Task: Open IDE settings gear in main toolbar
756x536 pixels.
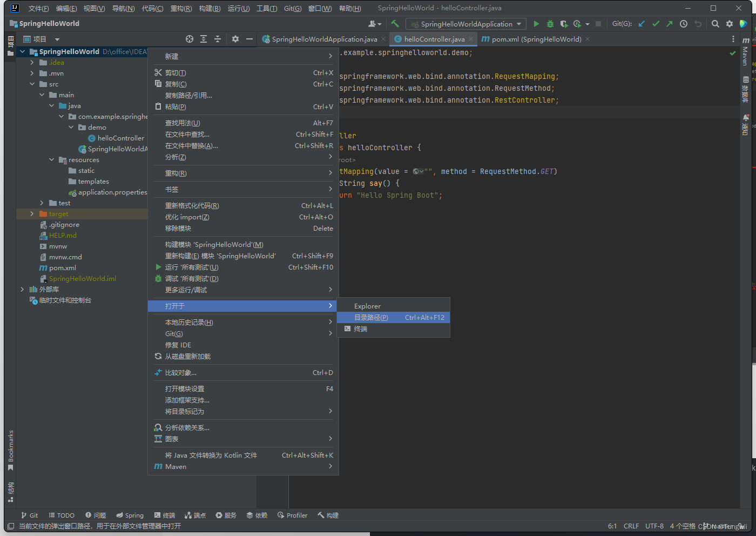Action: tap(730, 24)
